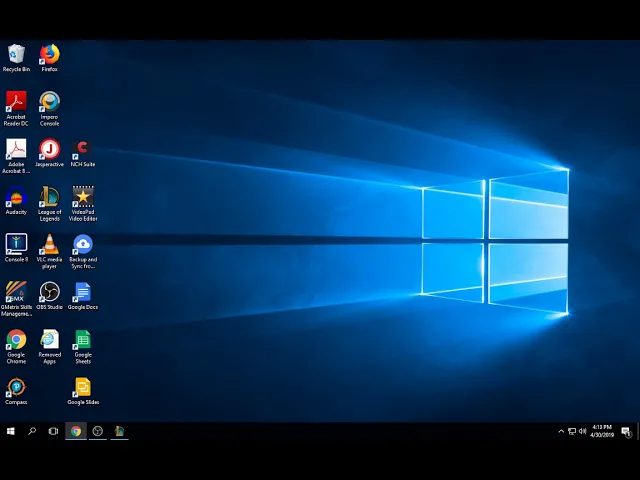Launch Firefox from the desktop
Viewport: 640px width, 480px height.
tap(49, 58)
